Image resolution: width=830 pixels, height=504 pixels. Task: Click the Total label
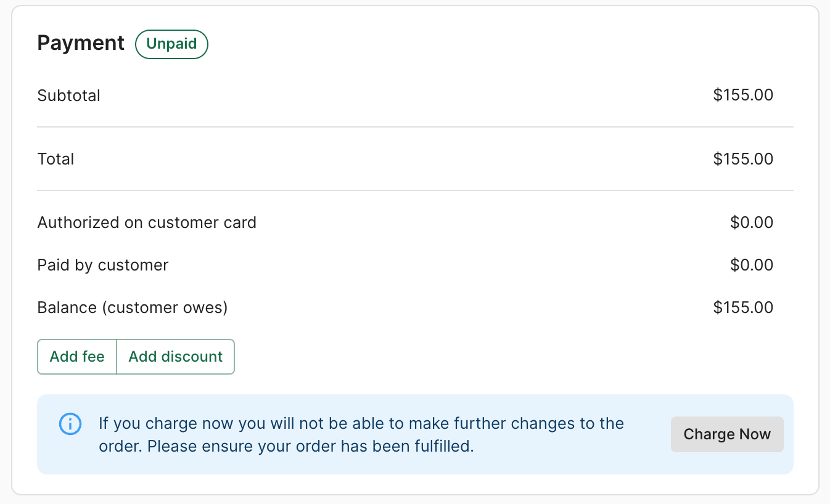(56, 159)
